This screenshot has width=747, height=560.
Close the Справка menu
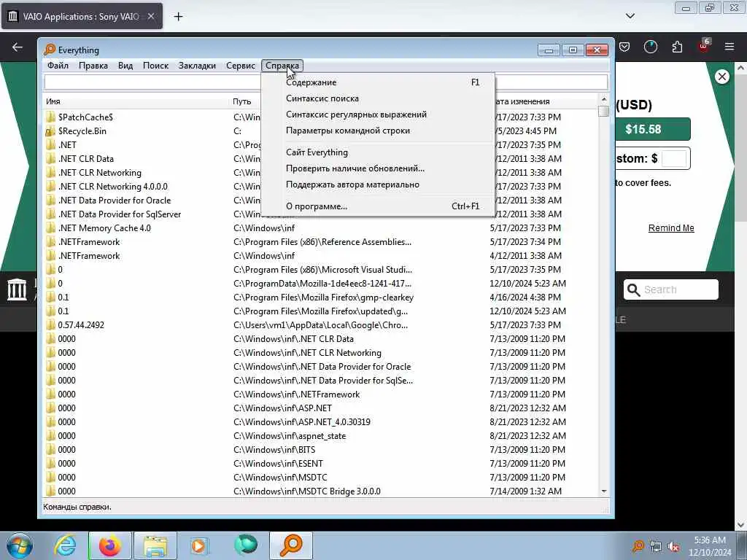tap(282, 66)
